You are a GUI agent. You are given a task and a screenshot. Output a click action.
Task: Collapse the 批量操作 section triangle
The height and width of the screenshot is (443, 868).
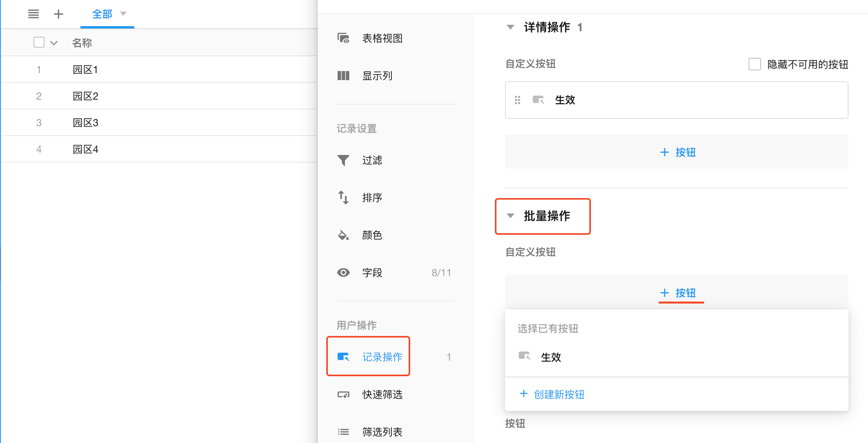pyautogui.click(x=510, y=216)
